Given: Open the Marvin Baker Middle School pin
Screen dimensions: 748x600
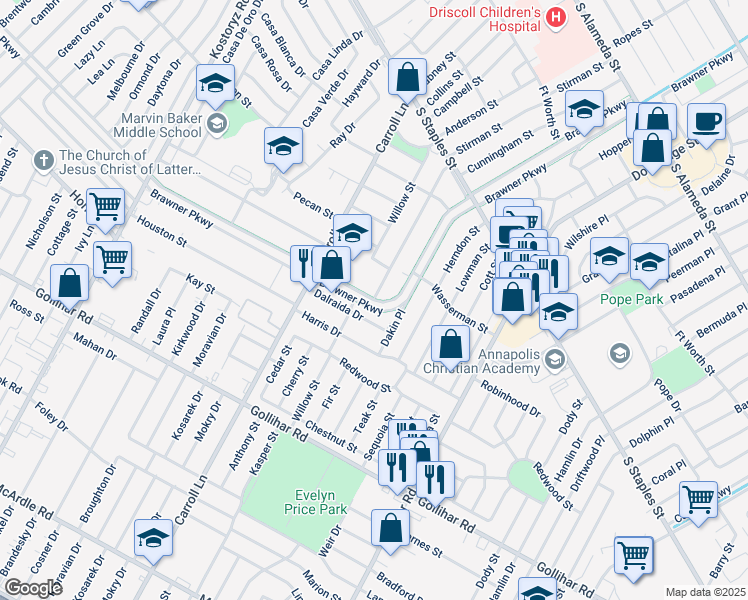Looking at the screenshot, I should pyautogui.click(x=217, y=124).
